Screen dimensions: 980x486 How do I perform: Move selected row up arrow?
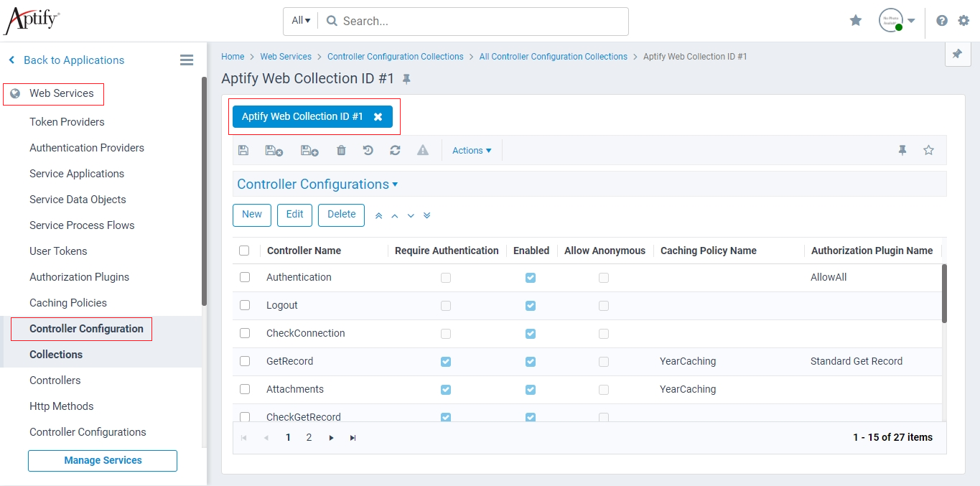(394, 215)
